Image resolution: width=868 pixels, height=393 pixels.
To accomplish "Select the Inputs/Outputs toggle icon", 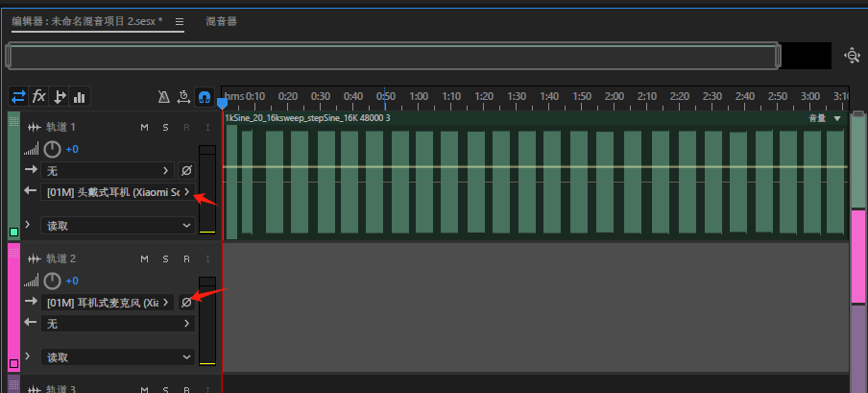I will click(18, 97).
